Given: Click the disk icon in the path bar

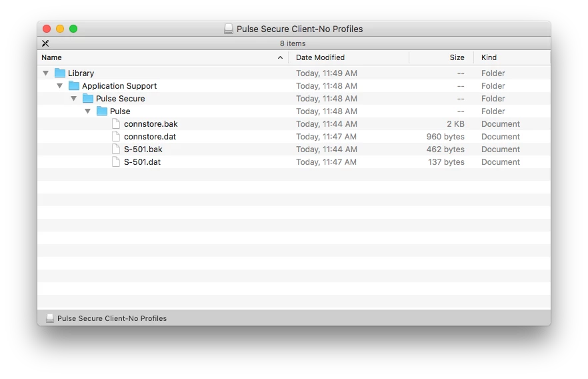Looking at the screenshot, I should point(49,318).
